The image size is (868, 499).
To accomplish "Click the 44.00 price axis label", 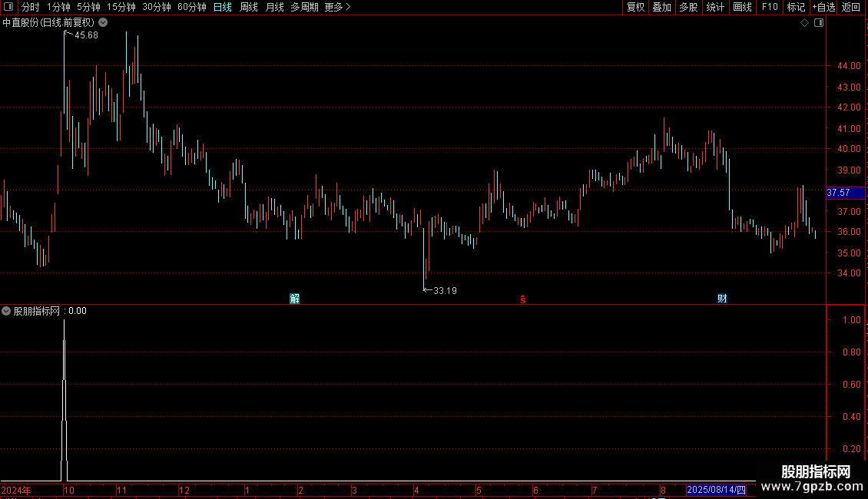I will coord(849,66).
